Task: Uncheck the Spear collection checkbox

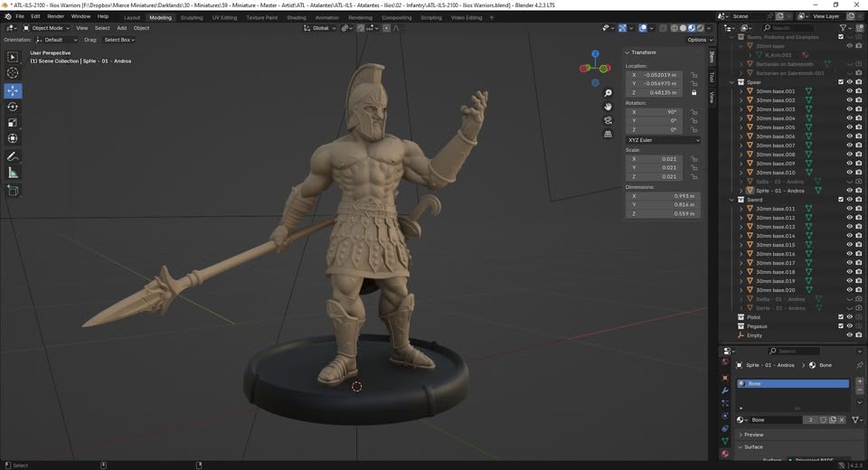Action: coord(841,82)
